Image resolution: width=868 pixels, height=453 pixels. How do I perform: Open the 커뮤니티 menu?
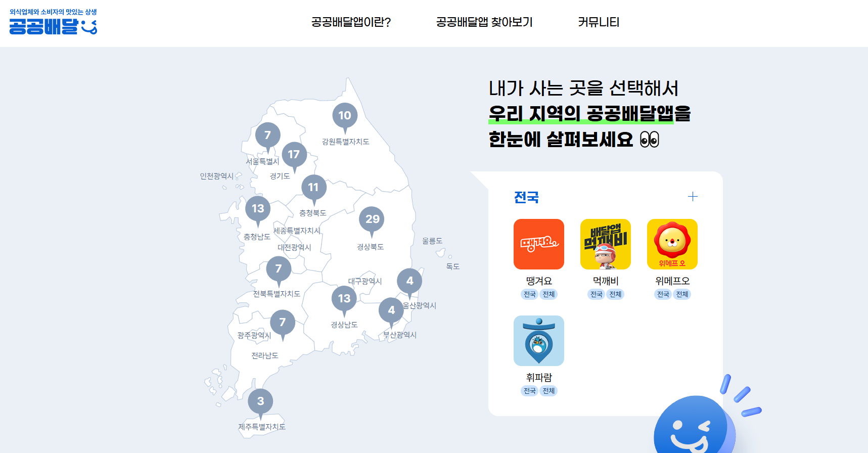click(599, 22)
